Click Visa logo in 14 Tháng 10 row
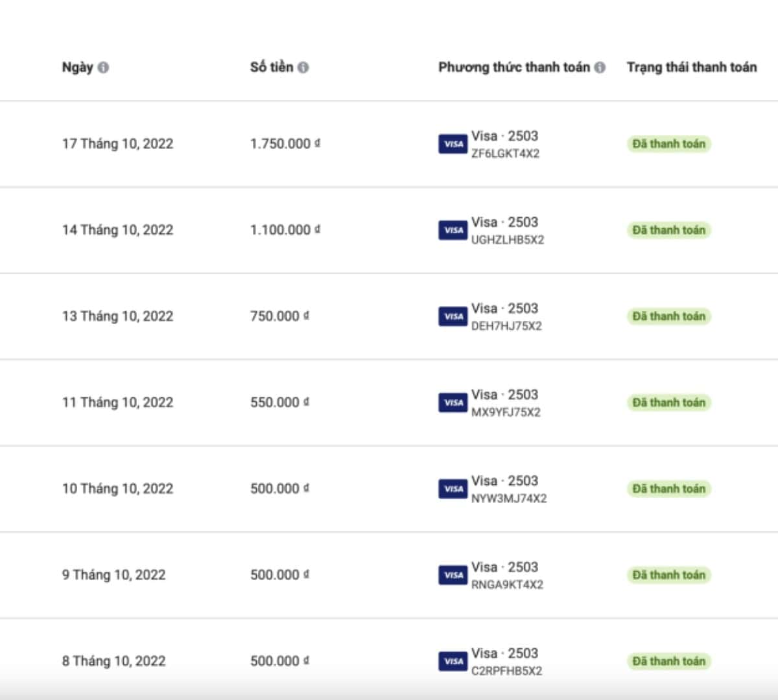The image size is (778, 700). pyautogui.click(x=453, y=230)
